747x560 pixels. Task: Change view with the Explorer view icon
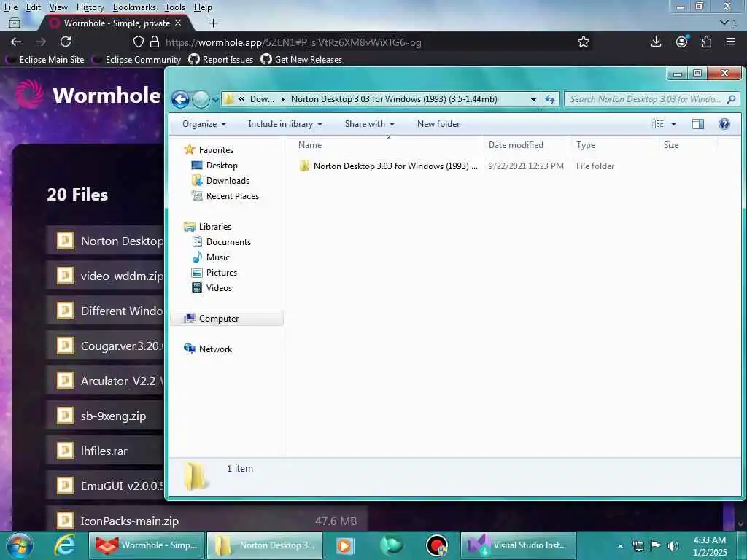[658, 124]
